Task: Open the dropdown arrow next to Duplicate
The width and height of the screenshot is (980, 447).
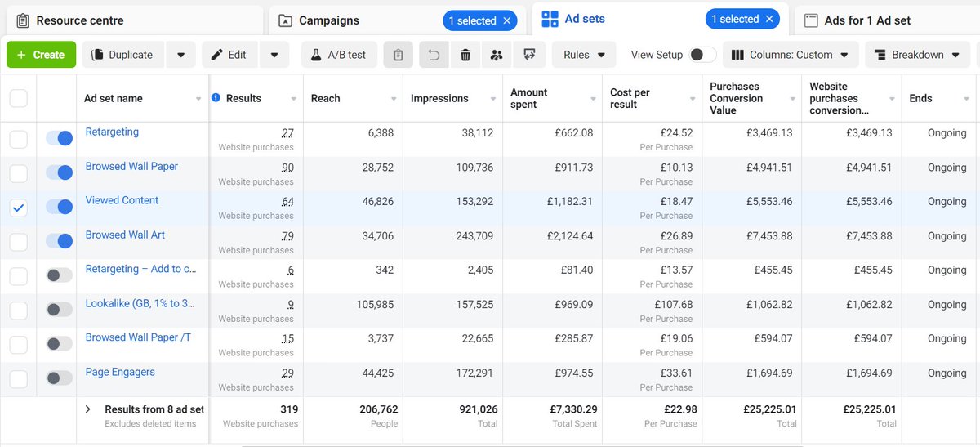Action: coord(180,55)
